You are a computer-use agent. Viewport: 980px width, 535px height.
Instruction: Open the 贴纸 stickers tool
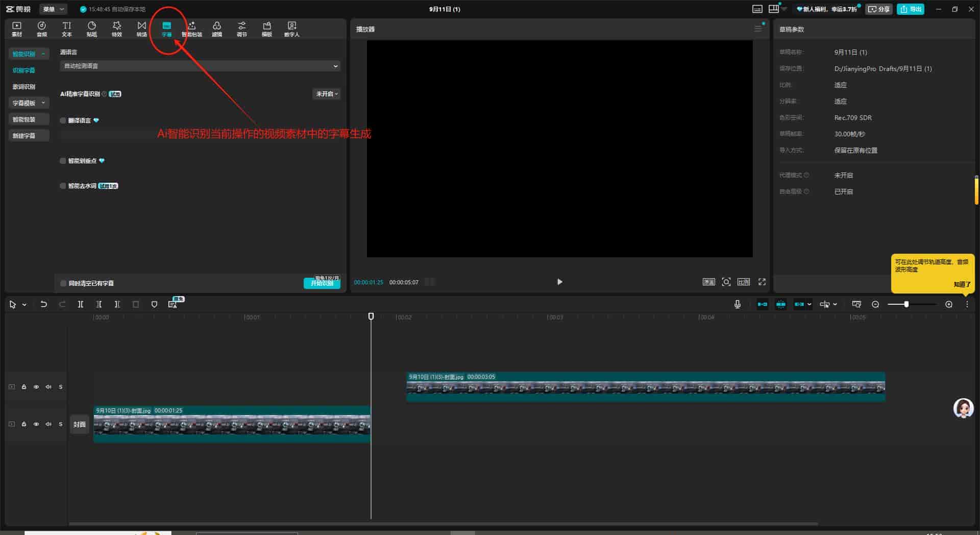(92, 29)
